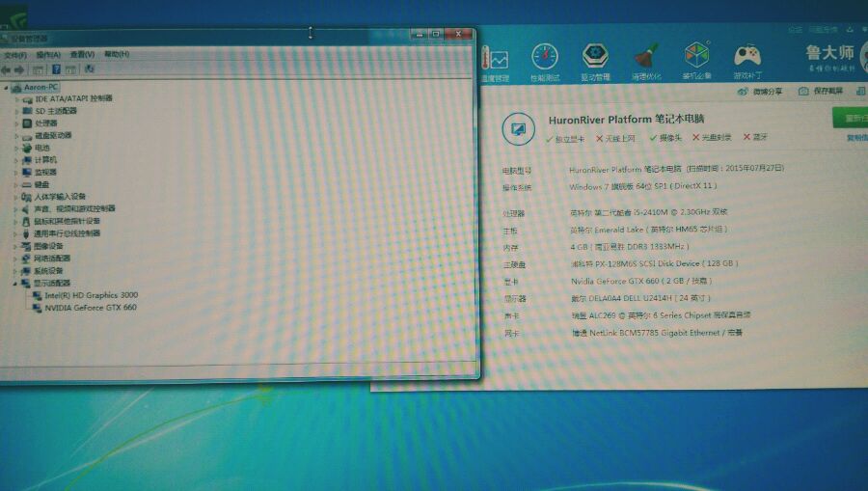
Task: Click the green rescan button in Lu Dashi
Action: 851,118
